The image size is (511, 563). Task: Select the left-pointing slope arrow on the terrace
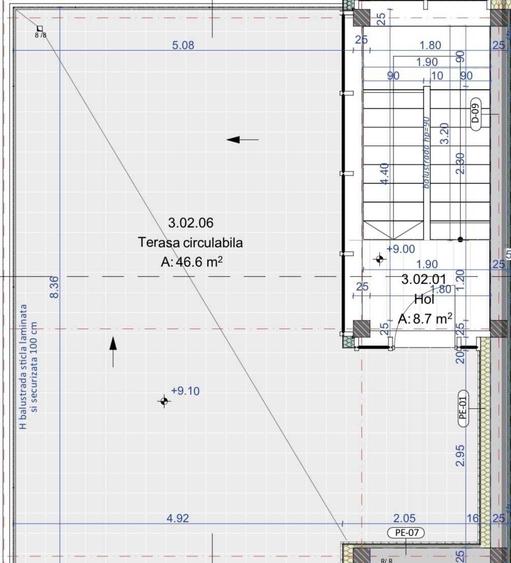[243, 139]
